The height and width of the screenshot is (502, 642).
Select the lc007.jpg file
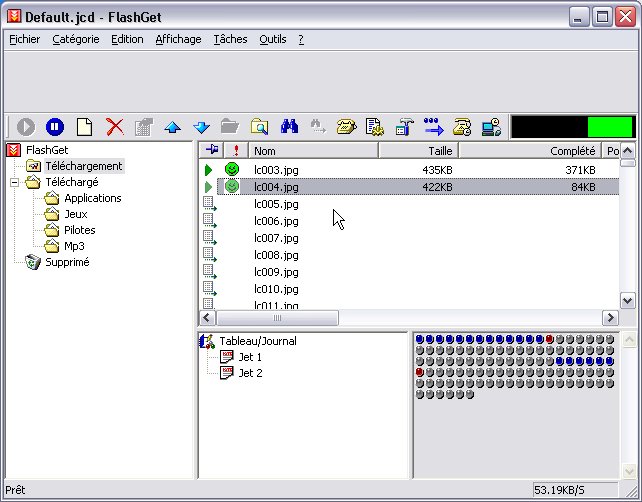point(276,238)
